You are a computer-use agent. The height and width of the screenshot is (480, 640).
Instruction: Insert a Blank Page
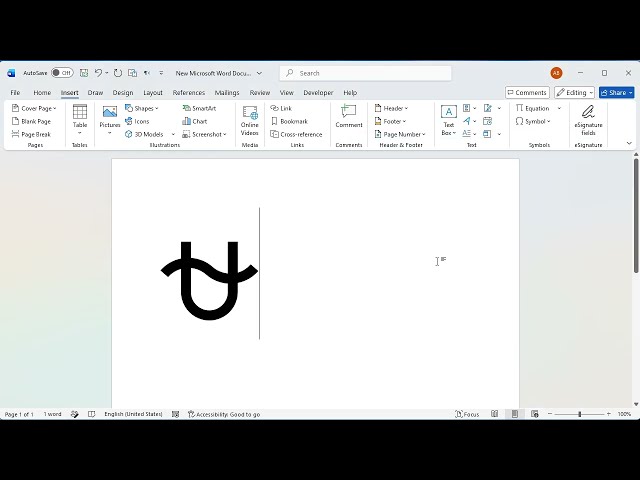tap(31, 121)
